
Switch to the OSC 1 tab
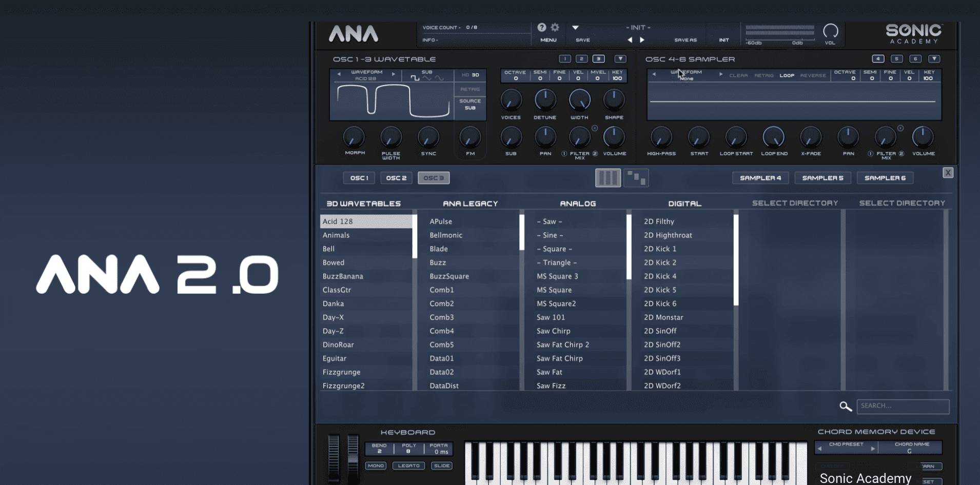click(359, 178)
